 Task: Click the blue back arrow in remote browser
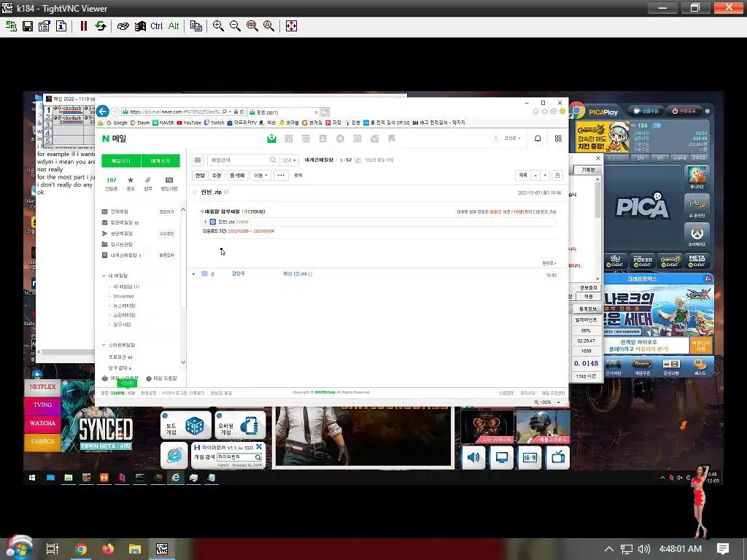(x=102, y=112)
